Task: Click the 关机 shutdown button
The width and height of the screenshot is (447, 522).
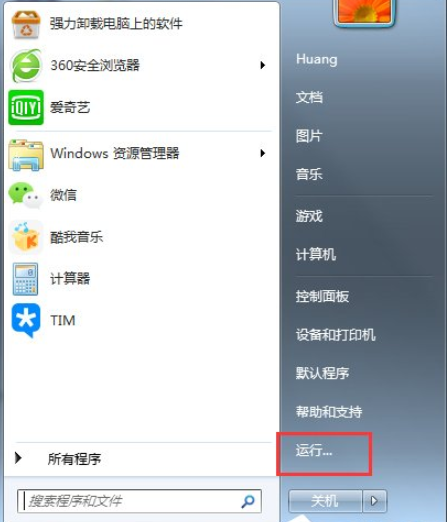Action: pos(325,501)
